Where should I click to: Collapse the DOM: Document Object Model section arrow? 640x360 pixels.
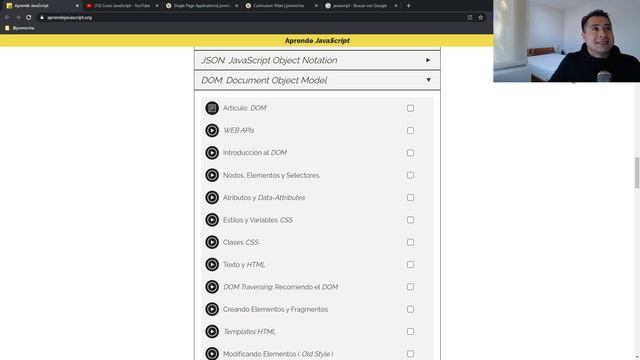tap(428, 80)
